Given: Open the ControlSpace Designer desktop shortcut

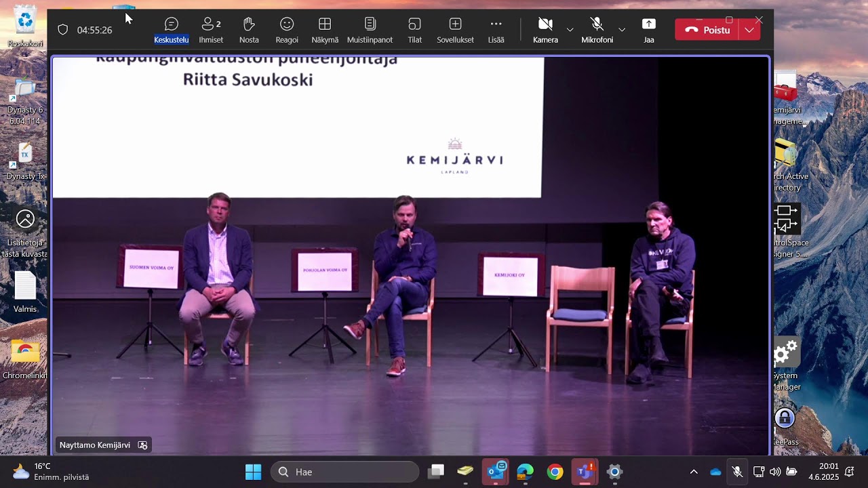Looking at the screenshot, I should (x=791, y=231).
